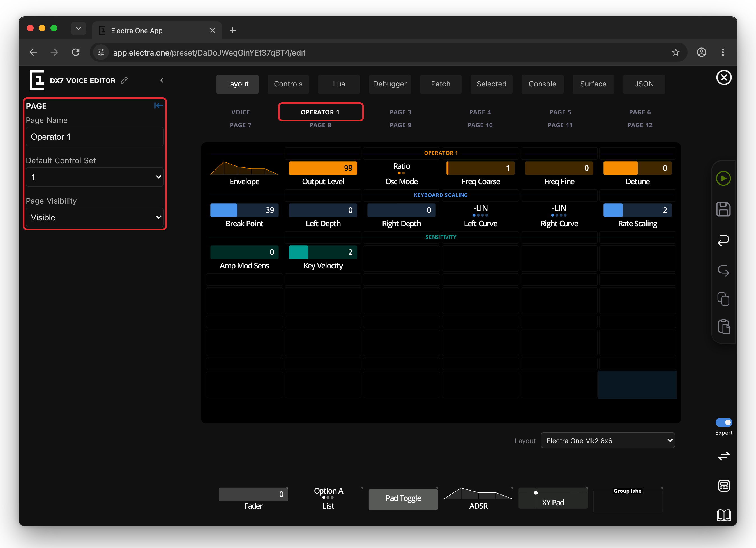Click the paste clipboard icon
The height and width of the screenshot is (548, 756).
pyautogui.click(x=724, y=327)
